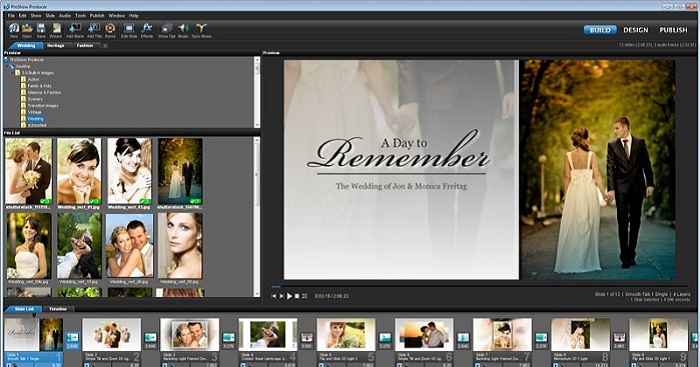Click the Music toolbar icon
Screen dimensions: 700x367
click(x=183, y=29)
